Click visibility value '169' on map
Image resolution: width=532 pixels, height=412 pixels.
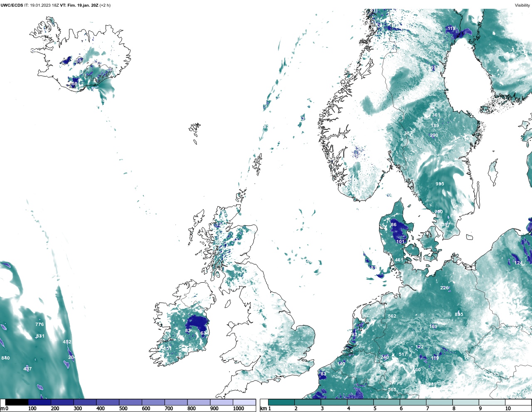(433, 326)
